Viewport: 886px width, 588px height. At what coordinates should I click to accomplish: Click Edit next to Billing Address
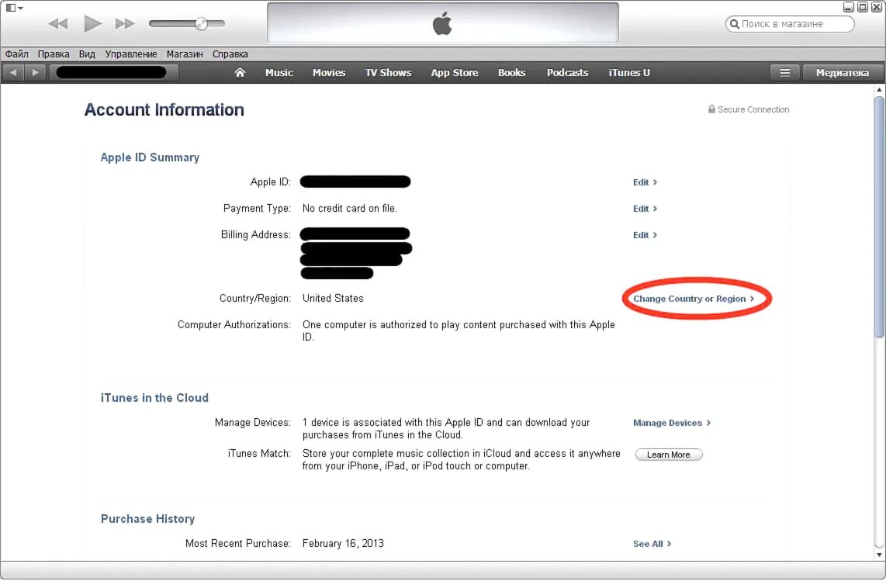pyautogui.click(x=645, y=235)
